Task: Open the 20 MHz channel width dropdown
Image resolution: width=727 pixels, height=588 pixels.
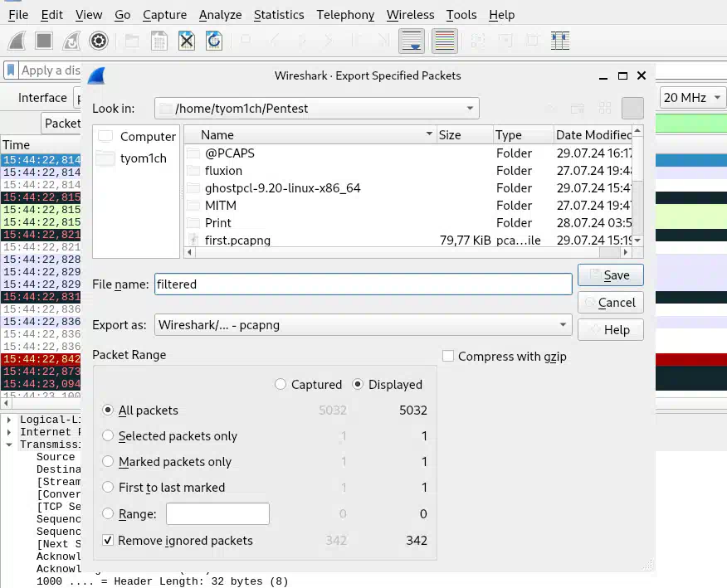Action: click(x=692, y=98)
